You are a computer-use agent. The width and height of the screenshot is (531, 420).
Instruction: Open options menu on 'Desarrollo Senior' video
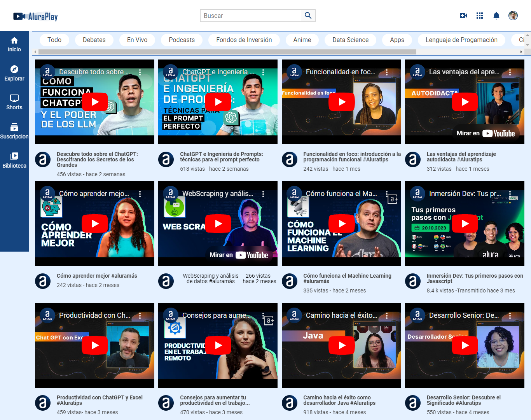(510, 315)
